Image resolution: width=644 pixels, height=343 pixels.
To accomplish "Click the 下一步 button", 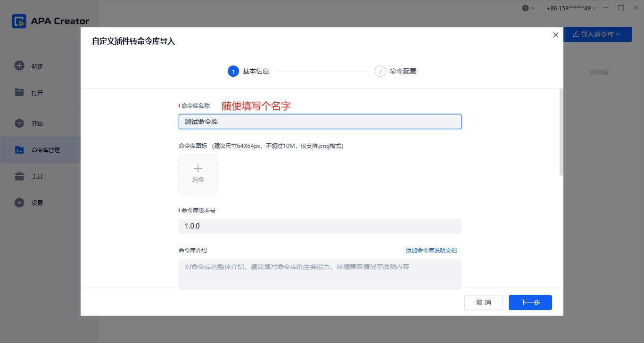I will click(530, 302).
